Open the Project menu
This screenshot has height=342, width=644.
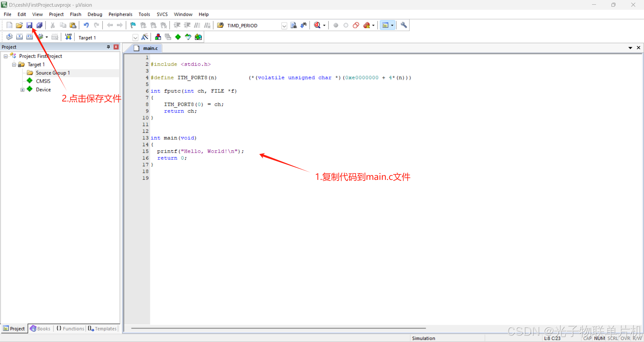(56, 14)
